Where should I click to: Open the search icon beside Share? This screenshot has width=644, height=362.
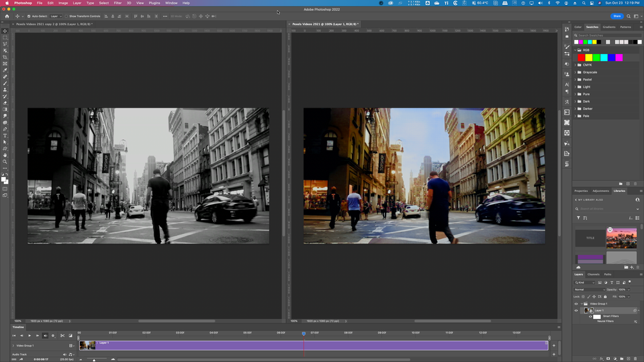pyautogui.click(x=629, y=16)
